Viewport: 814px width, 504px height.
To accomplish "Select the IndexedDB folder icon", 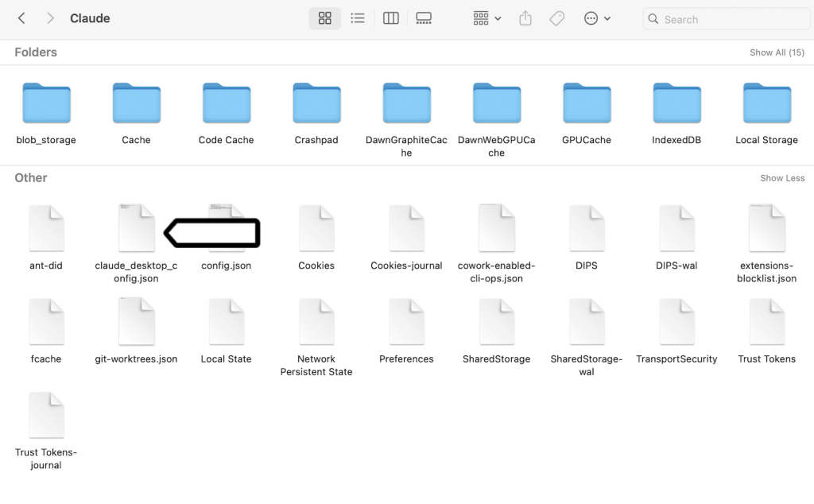I will tap(677, 103).
